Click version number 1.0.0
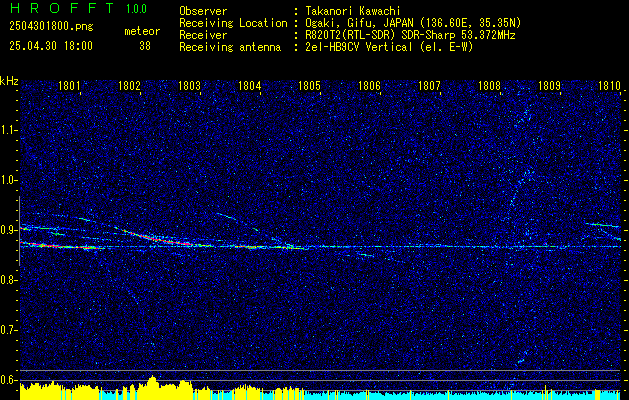 (136, 8)
